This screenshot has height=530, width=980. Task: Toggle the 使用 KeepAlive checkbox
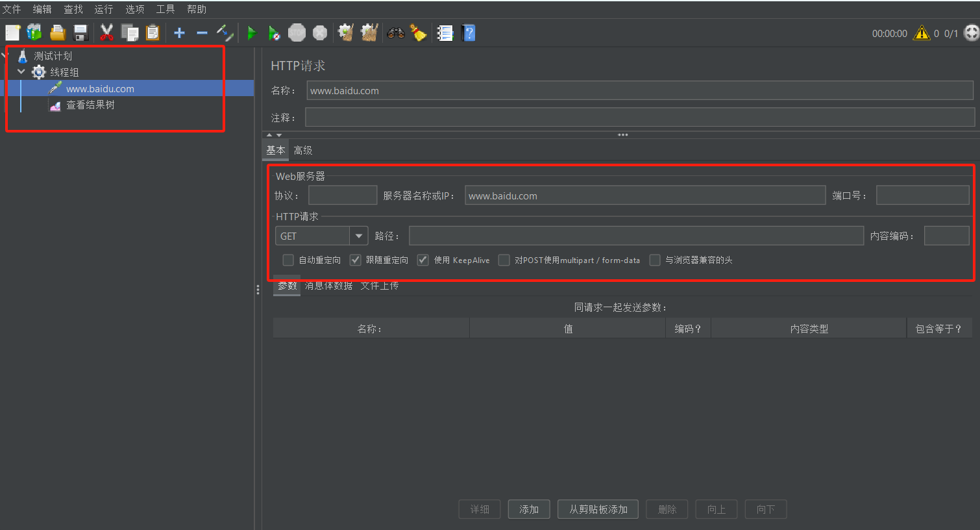(x=423, y=260)
